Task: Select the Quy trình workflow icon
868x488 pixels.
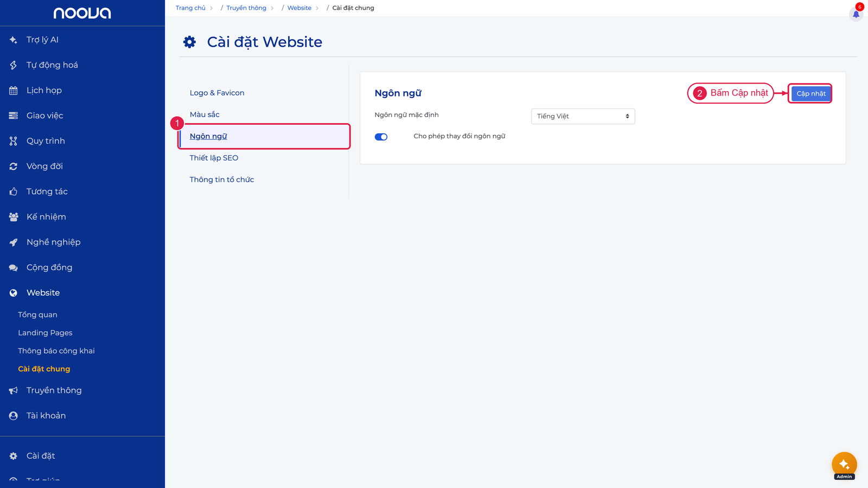Action: point(14,141)
